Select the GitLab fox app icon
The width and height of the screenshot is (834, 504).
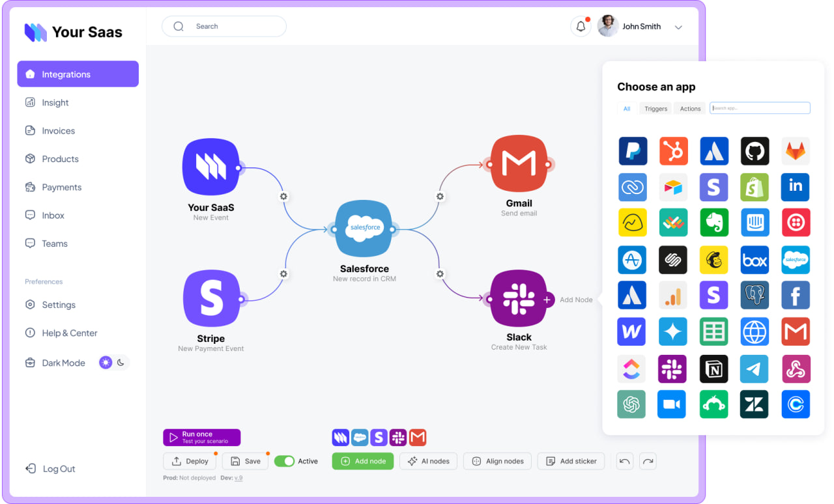pos(796,151)
